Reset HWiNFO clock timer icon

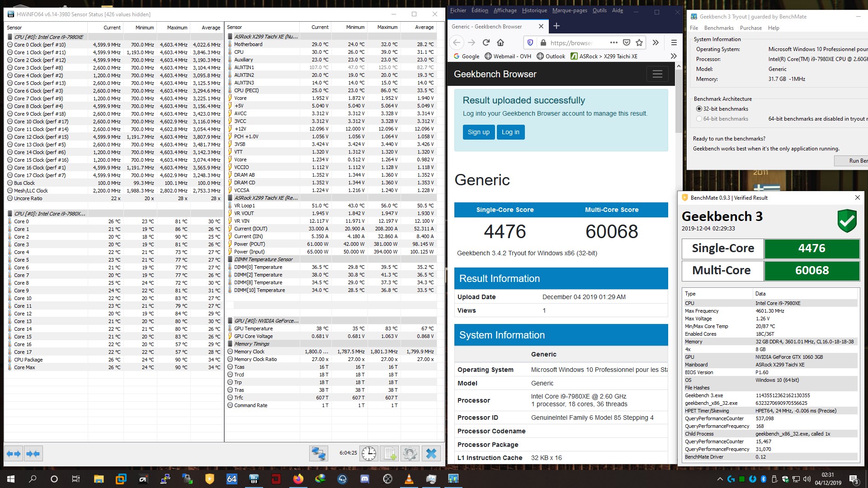(369, 454)
